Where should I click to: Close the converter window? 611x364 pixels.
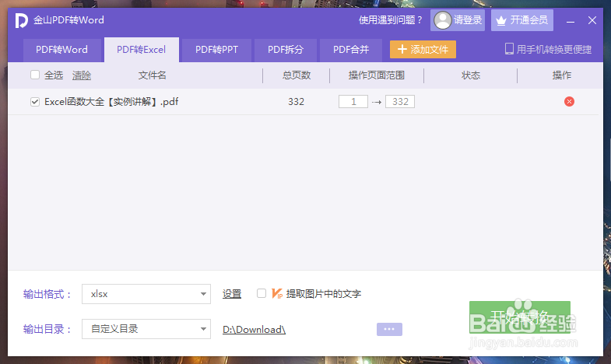(x=592, y=20)
